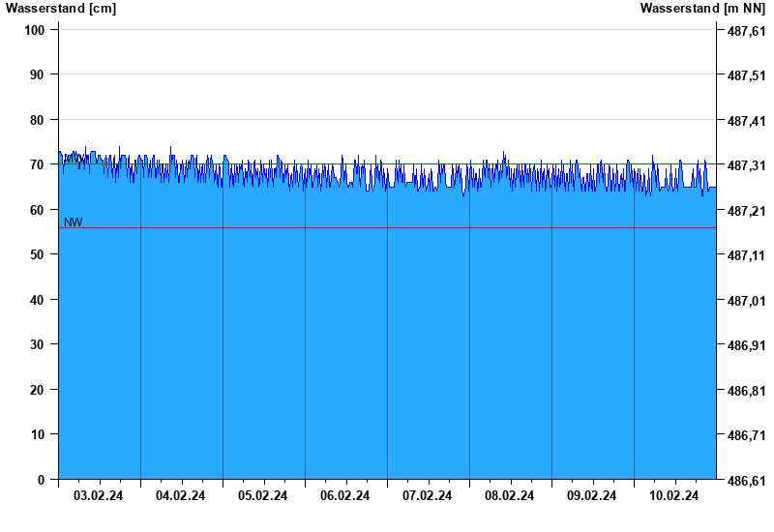Click the 08.02.24 date label
Image resolution: width=774 pixels, height=532 pixels.
pyautogui.click(x=509, y=495)
